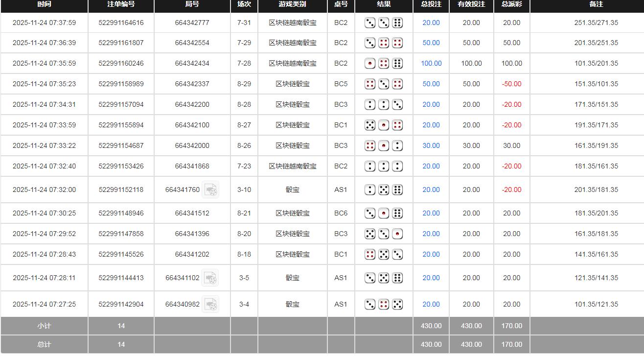The width and height of the screenshot is (644, 358).
Task: Select remark value 251.35/271.35
Action: (x=596, y=23)
